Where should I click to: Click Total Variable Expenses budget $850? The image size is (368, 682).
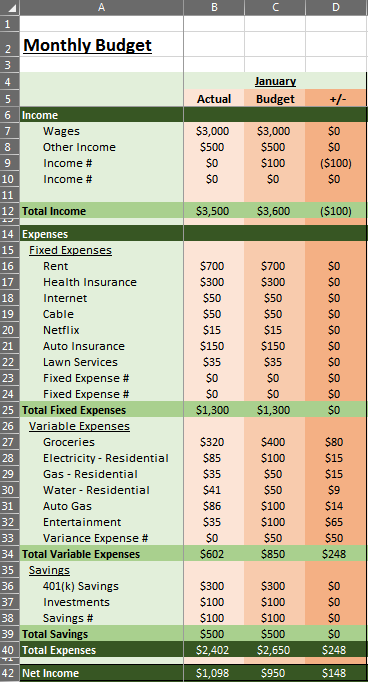coord(273,554)
